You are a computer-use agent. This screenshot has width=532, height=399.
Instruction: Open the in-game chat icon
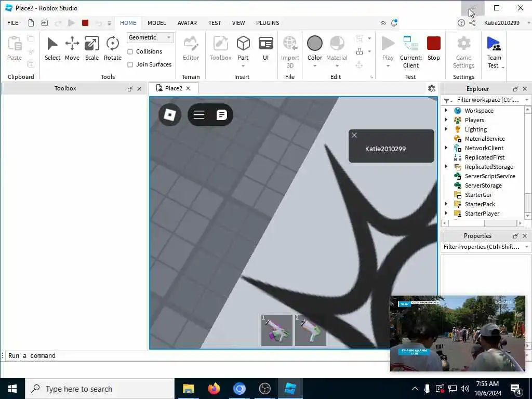point(221,115)
